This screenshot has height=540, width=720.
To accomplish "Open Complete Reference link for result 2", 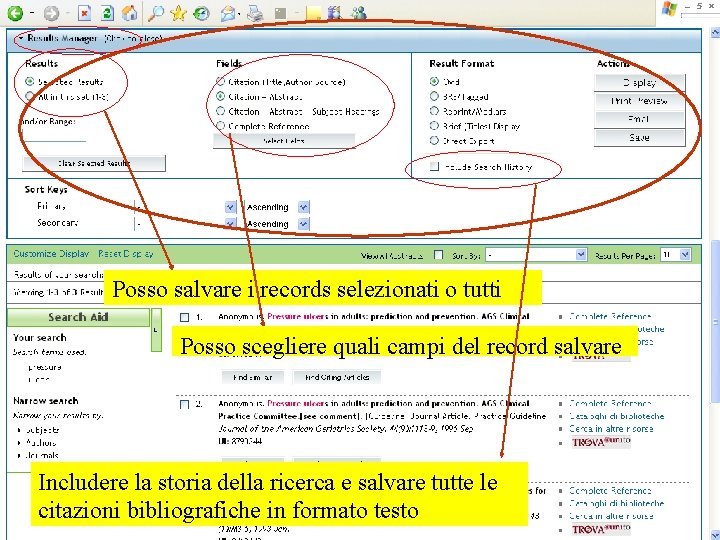I will 610,404.
